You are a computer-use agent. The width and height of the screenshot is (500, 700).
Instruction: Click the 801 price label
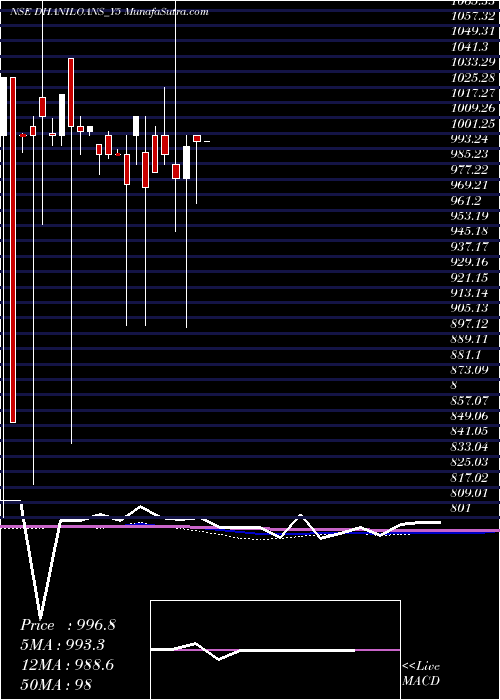461,508
